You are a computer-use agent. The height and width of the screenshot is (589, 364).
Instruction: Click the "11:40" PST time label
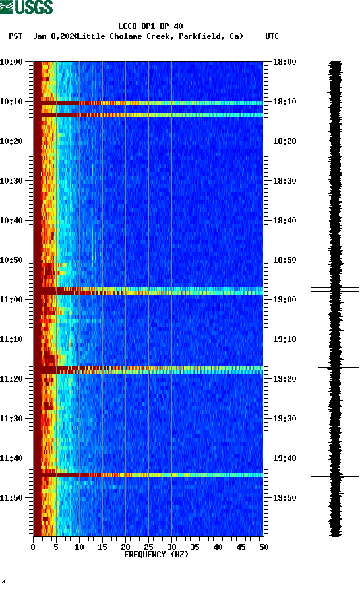coord(11,458)
